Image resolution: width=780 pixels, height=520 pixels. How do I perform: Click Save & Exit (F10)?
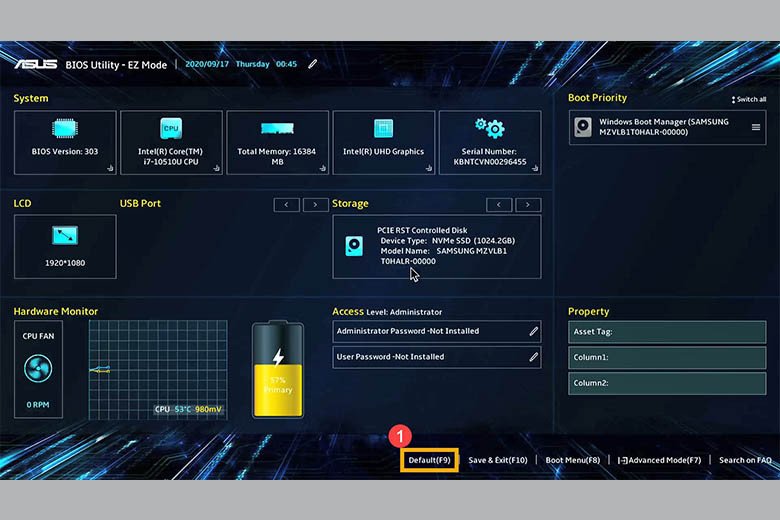[x=497, y=460]
